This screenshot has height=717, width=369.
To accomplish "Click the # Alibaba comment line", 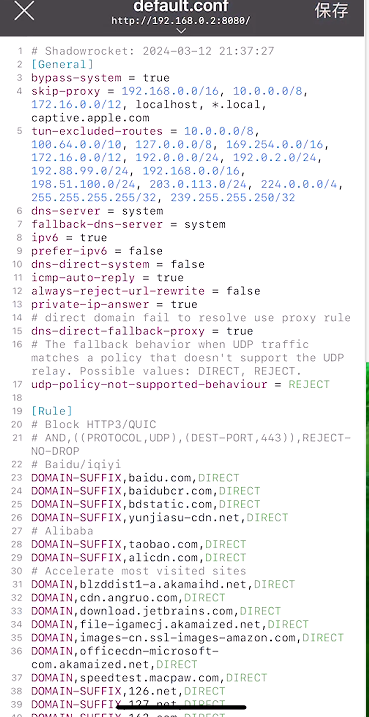I will [x=62, y=531].
